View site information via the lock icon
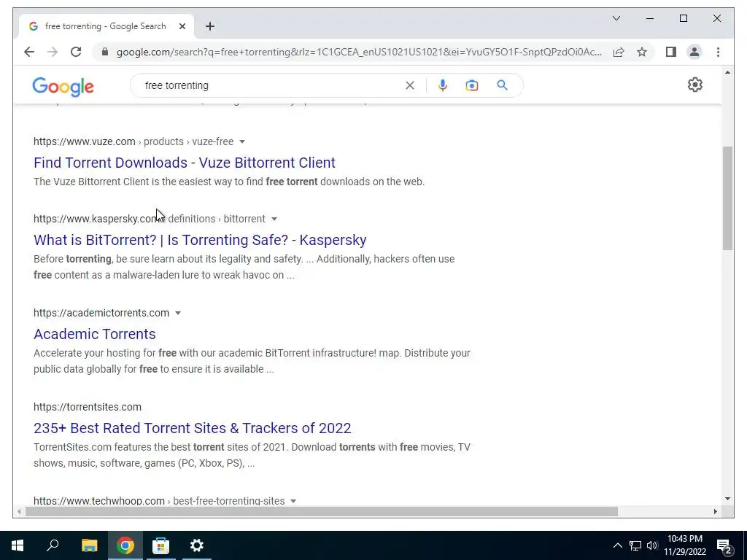This screenshot has width=747, height=560. 105,52
